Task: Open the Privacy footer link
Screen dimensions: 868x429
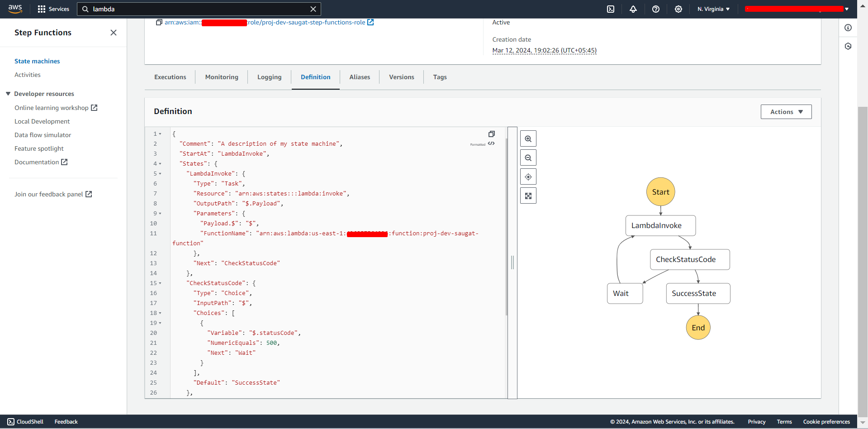Action: [757, 422]
